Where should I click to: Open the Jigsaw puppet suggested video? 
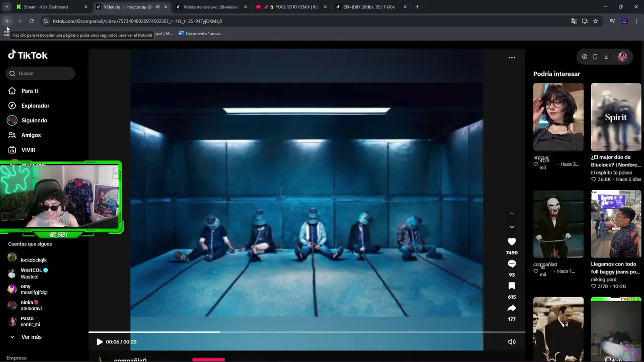click(558, 224)
